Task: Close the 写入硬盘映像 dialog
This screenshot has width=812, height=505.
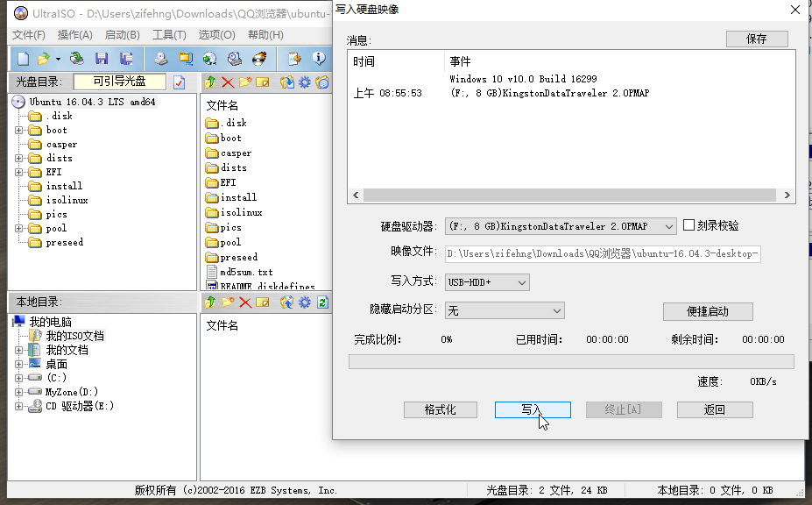Action: click(795, 10)
